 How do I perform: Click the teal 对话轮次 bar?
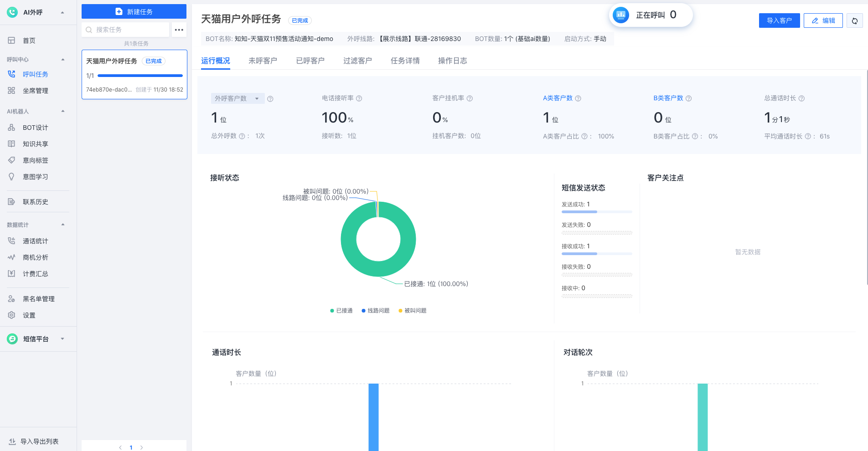coord(703,417)
